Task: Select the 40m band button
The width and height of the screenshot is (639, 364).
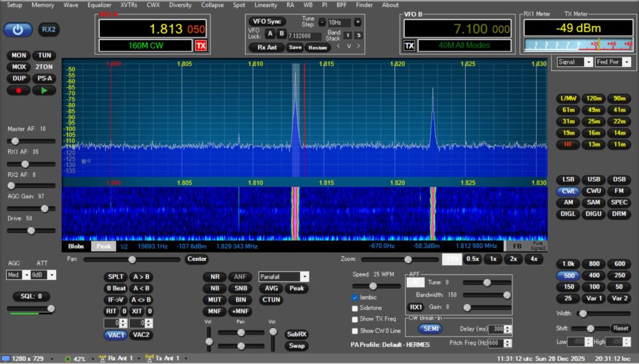Action: (x=619, y=110)
